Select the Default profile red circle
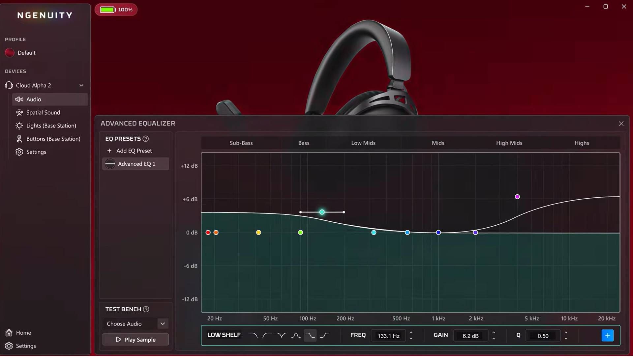 (10, 53)
